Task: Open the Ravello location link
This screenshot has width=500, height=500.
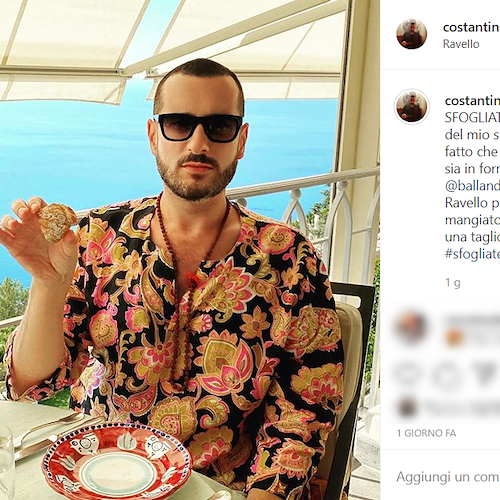Action: [x=461, y=44]
